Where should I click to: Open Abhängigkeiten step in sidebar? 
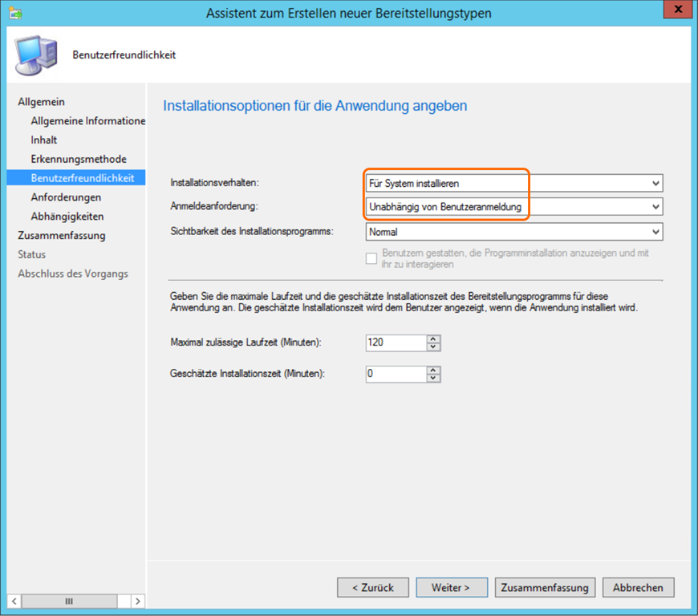pyautogui.click(x=67, y=217)
